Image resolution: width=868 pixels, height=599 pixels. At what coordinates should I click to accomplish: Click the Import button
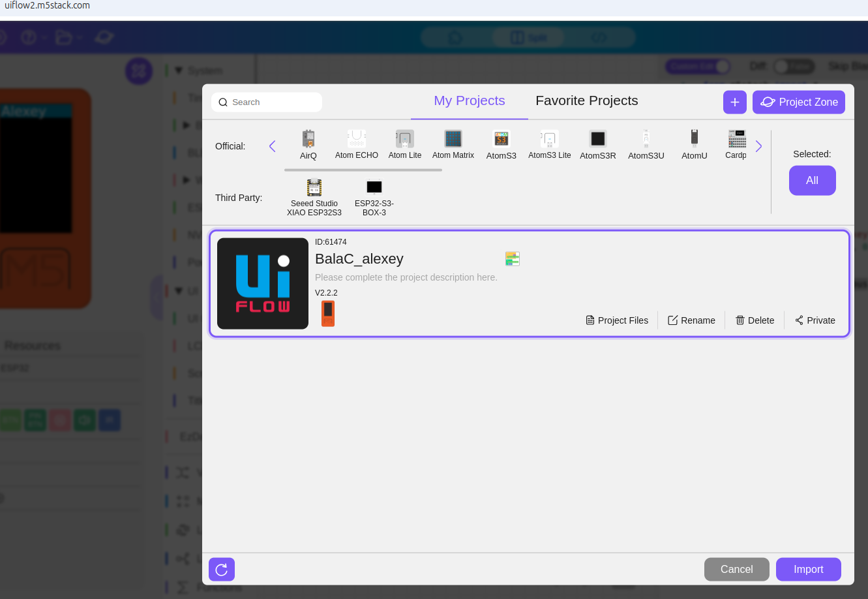[x=809, y=570]
